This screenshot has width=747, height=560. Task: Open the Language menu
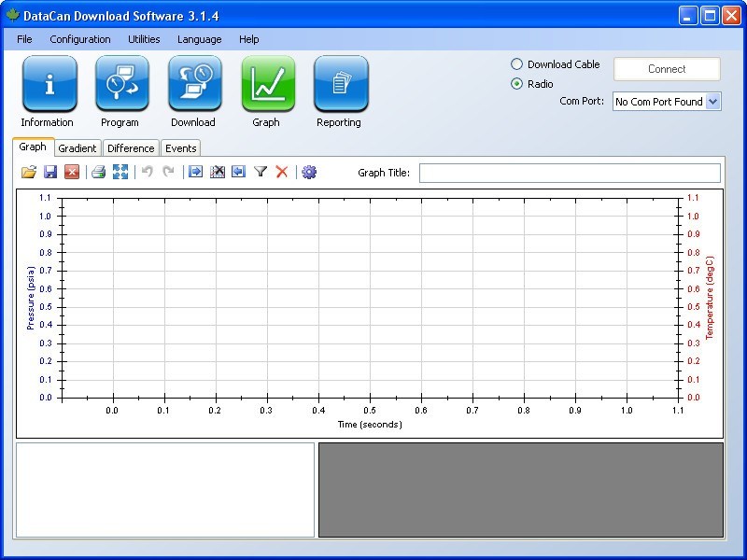click(x=200, y=39)
